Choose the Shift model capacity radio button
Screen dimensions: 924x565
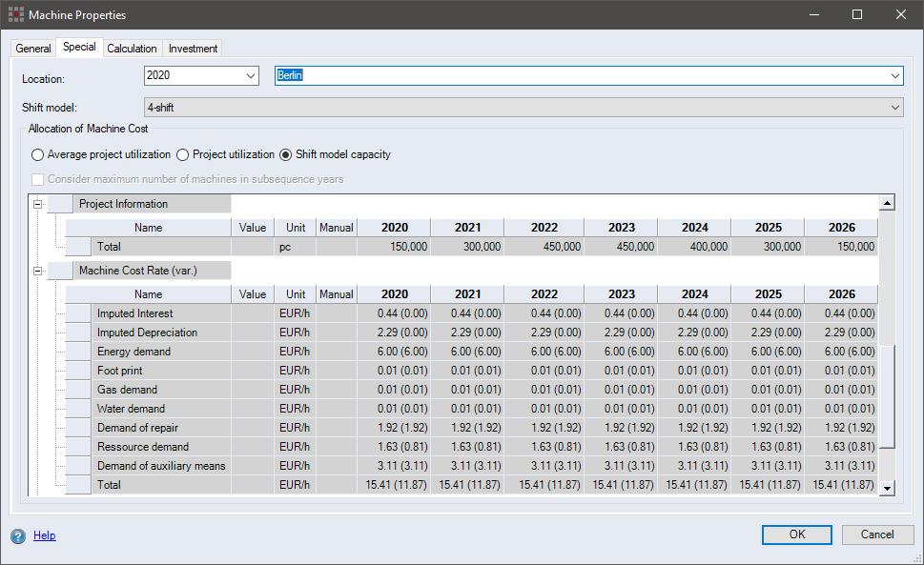285,154
